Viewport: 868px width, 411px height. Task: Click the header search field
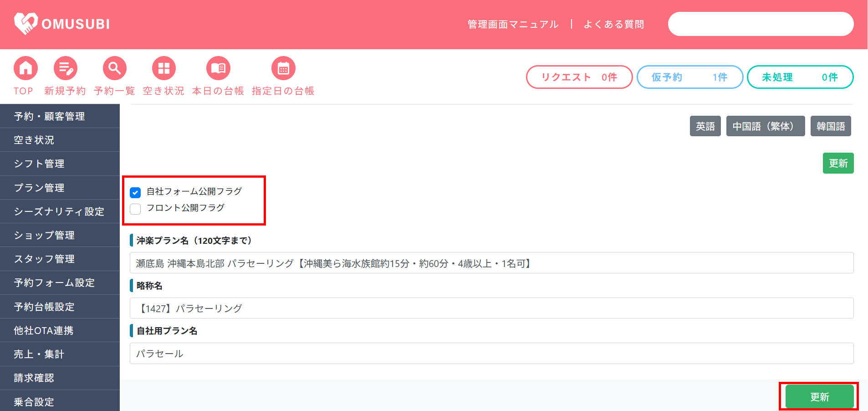pyautogui.click(x=761, y=24)
